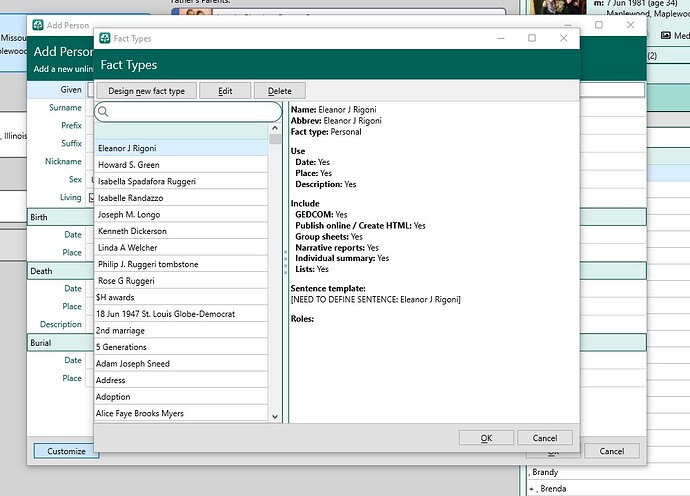Click Design new fact type button

(x=146, y=91)
